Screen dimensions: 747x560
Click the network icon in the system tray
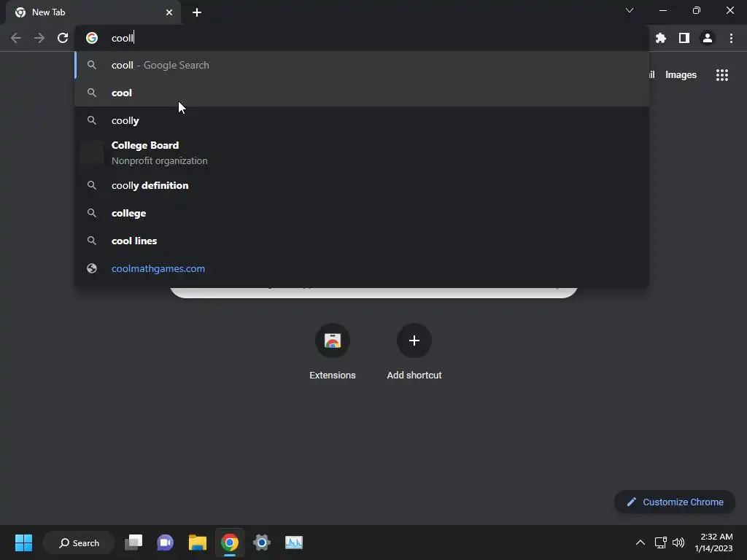[660, 542]
